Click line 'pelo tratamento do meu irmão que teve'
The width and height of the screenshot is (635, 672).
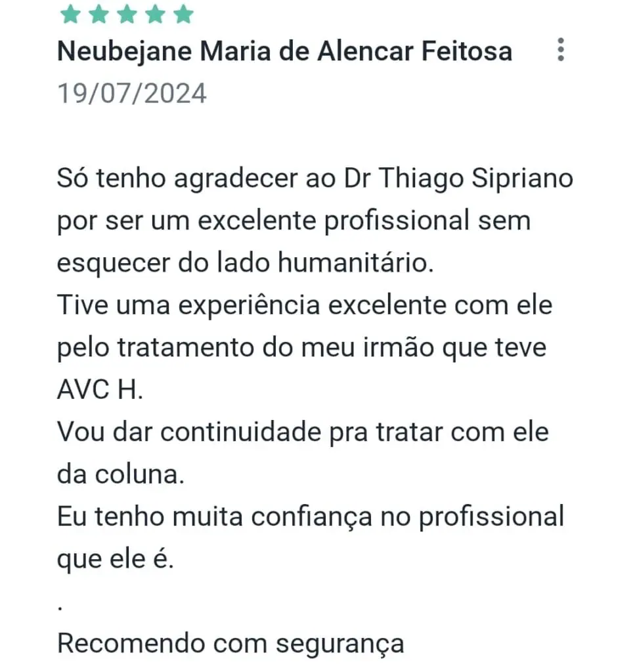click(301, 348)
